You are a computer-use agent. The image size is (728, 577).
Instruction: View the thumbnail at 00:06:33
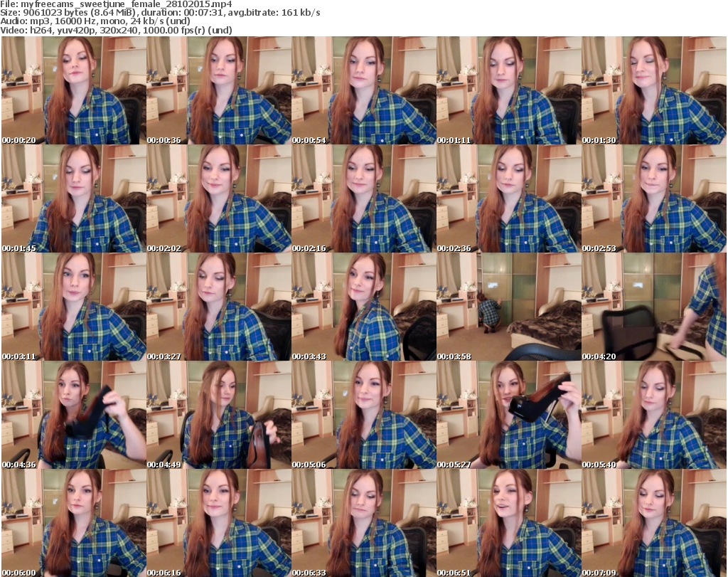tap(363, 523)
